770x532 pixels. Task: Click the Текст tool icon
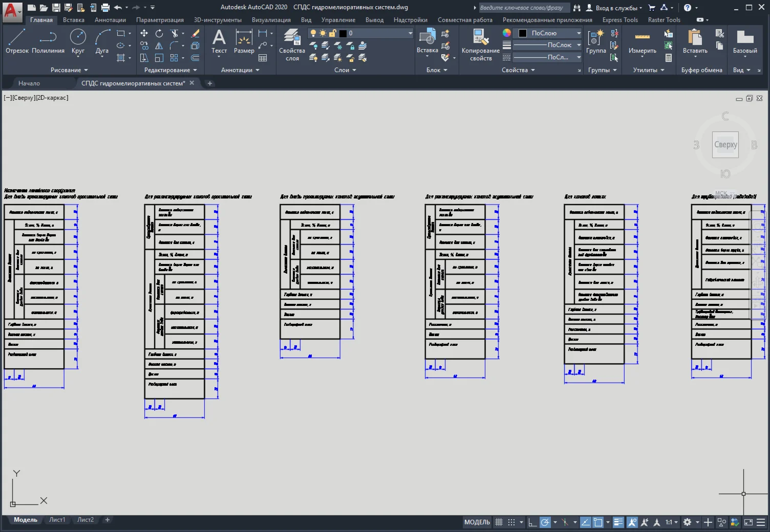[219, 41]
